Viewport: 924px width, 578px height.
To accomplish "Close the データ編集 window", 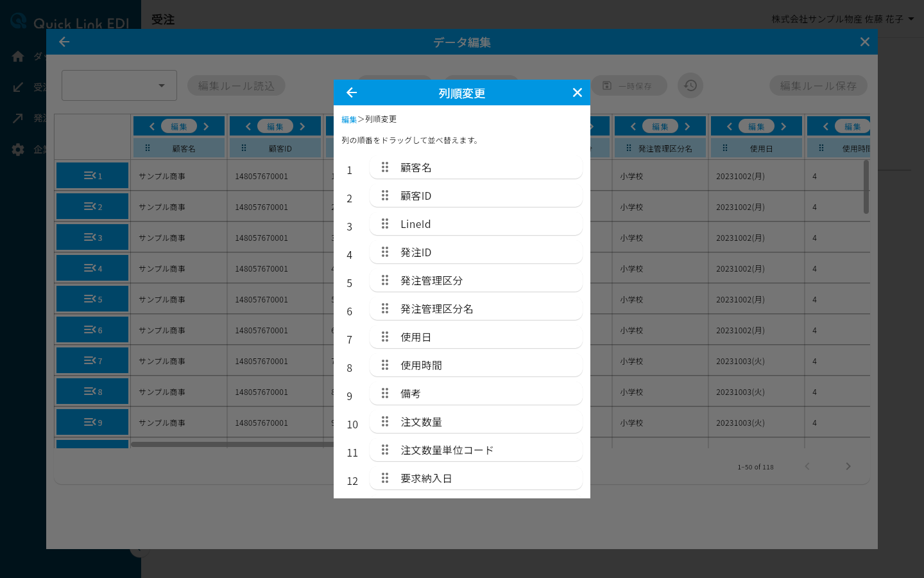I will pos(865,42).
